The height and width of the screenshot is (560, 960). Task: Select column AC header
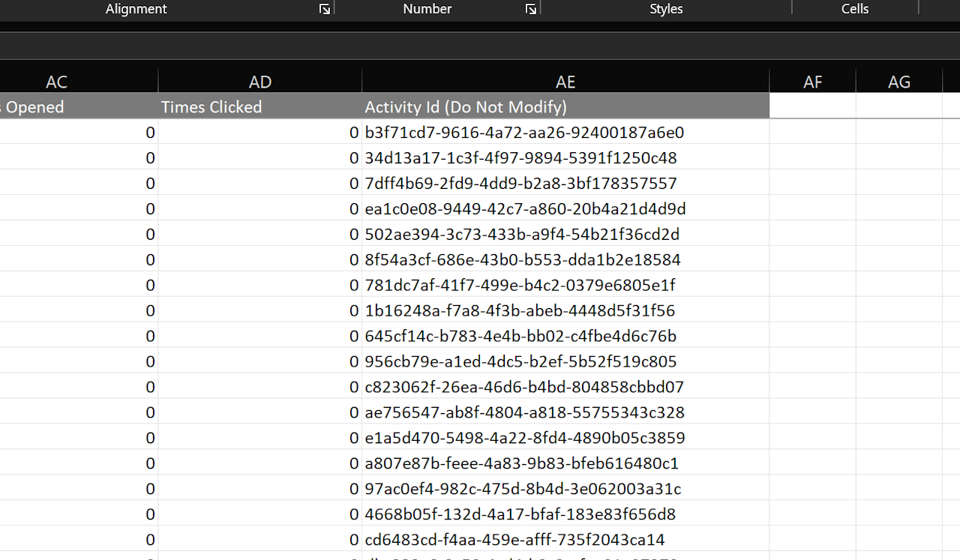[56, 81]
